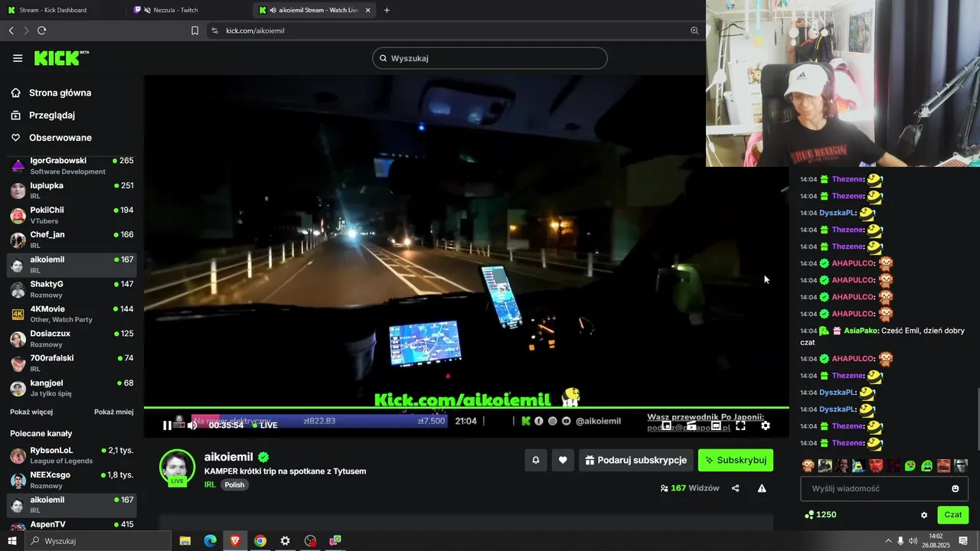Open kangjoel channel in sidebar
980x551 pixels.
pos(72,388)
